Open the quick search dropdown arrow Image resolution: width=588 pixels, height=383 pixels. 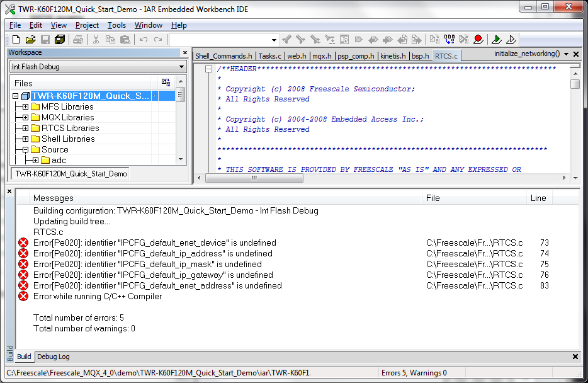coord(274,40)
